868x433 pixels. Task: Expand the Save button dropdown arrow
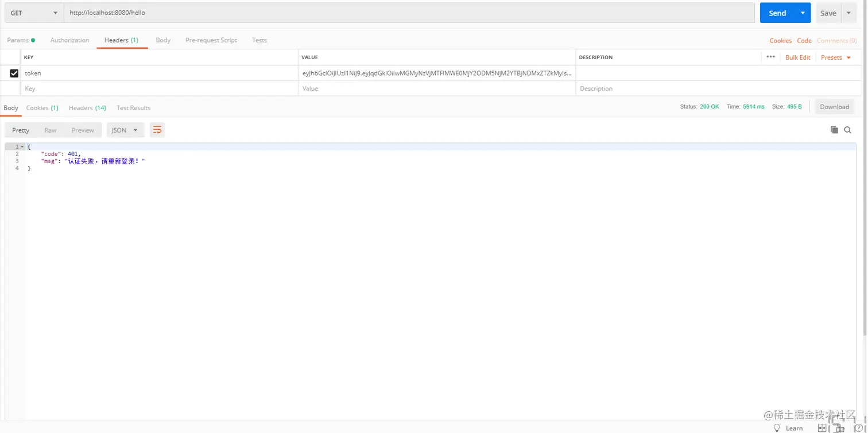click(x=849, y=13)
